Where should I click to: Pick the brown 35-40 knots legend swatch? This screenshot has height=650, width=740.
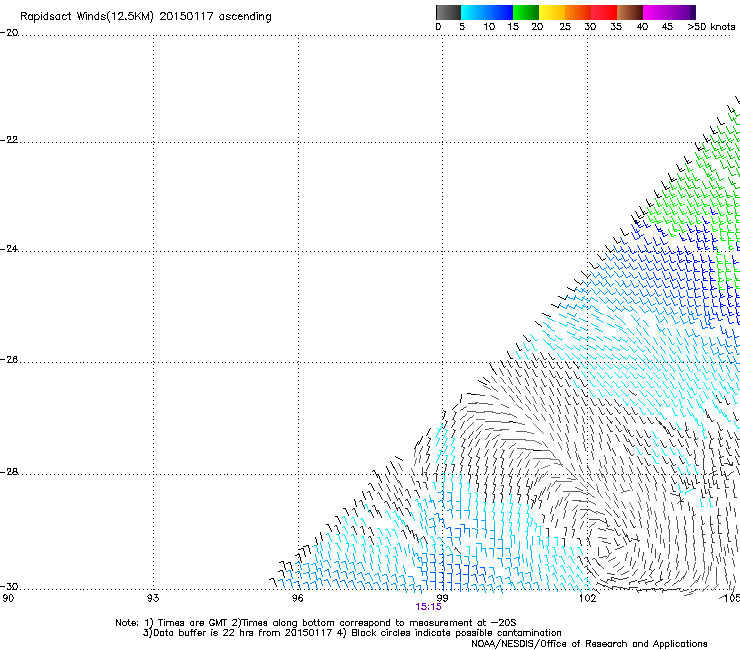pyautogui.click(x=630, y=12)
